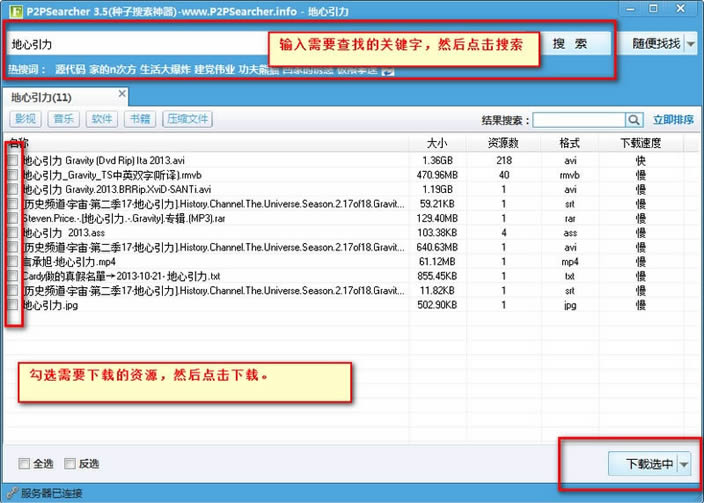Viewport: 704px width, 503px height.
Task: Click the 470.96MB size cell
Action: [x=437, y=175]
